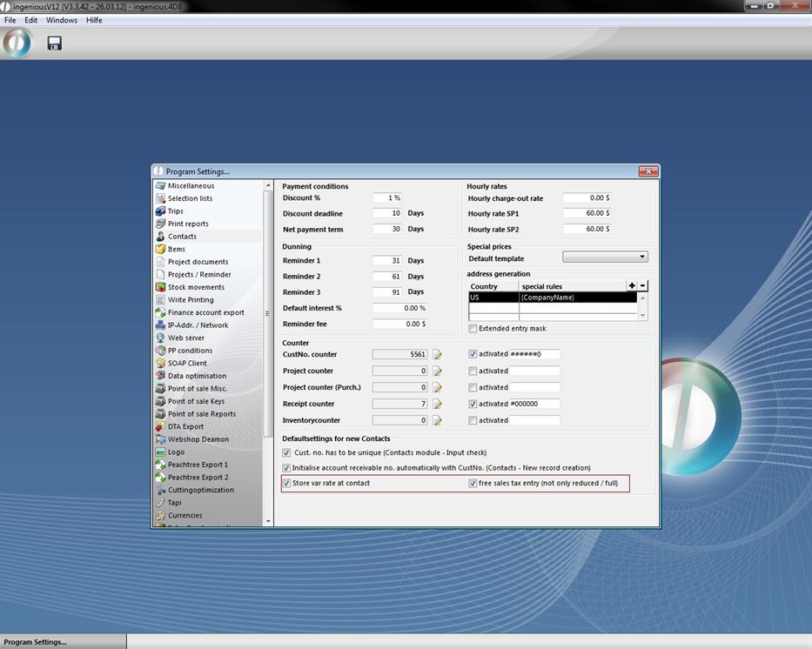Toggle the Extended entry mask checkbox
The width and height of the screenshot is (812, 649).
point(473,329)
